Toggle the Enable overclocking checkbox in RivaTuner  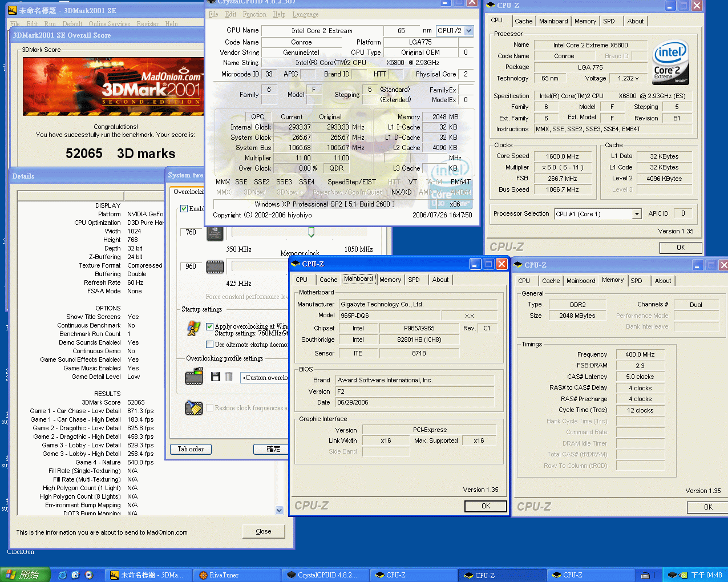tap(184, 208)
